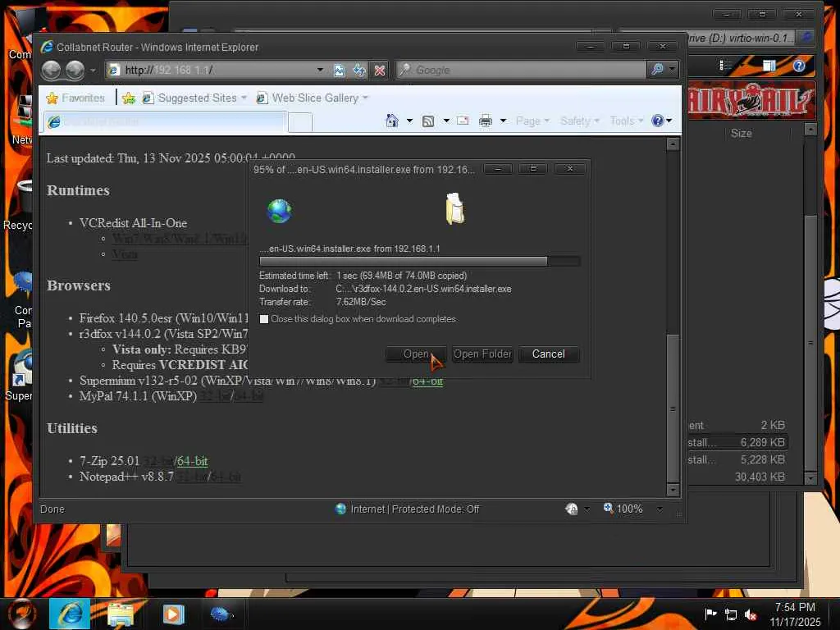
Task: Click the globe icon in download dialog
Action: point(279,211)
